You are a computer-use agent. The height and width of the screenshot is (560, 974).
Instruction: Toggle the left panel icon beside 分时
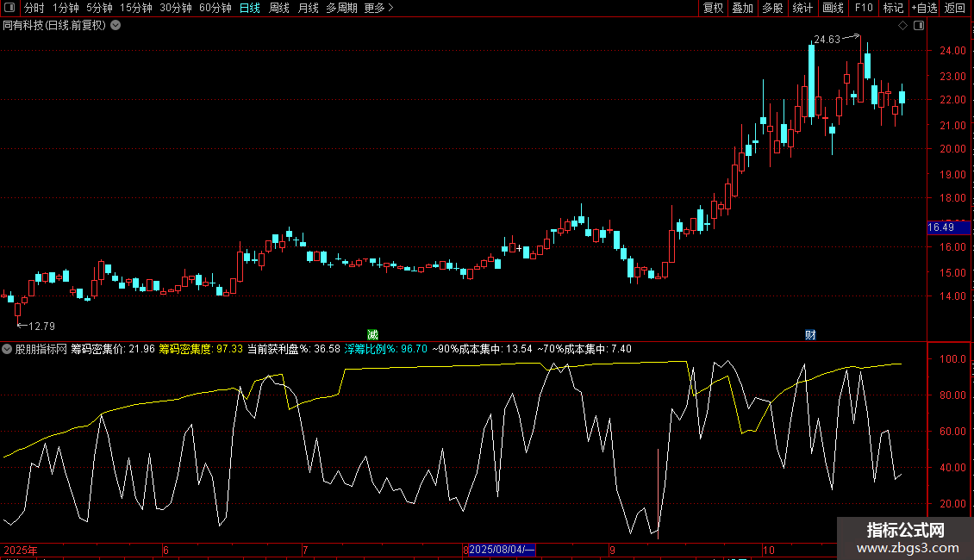coord(10,8)
